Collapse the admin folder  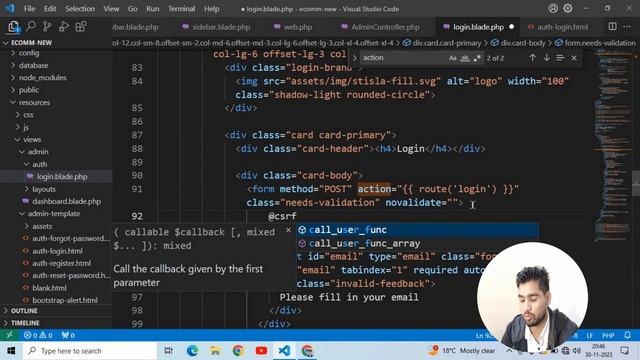pyautogui.click(x=56, y=151)
